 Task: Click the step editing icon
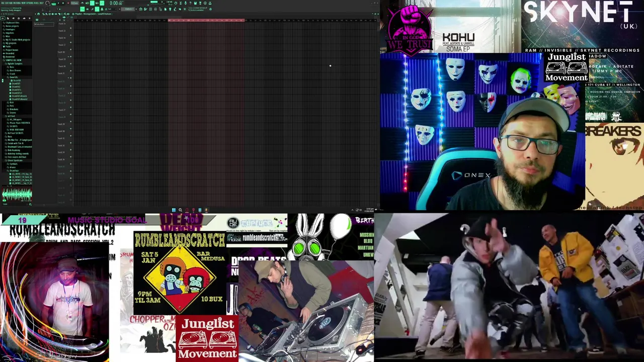point(92,9)
